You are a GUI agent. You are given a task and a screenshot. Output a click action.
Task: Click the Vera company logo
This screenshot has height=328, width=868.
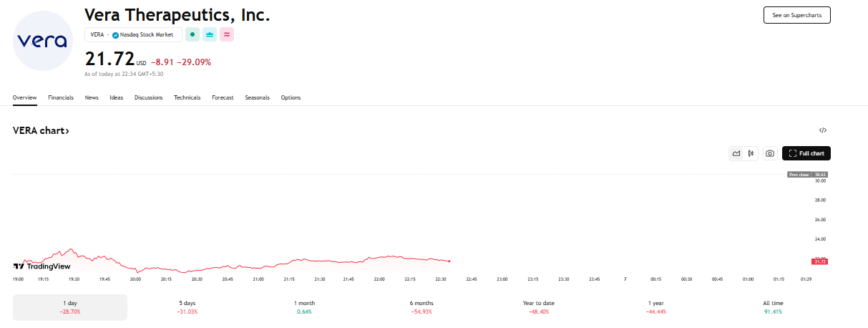pos(43,41)
